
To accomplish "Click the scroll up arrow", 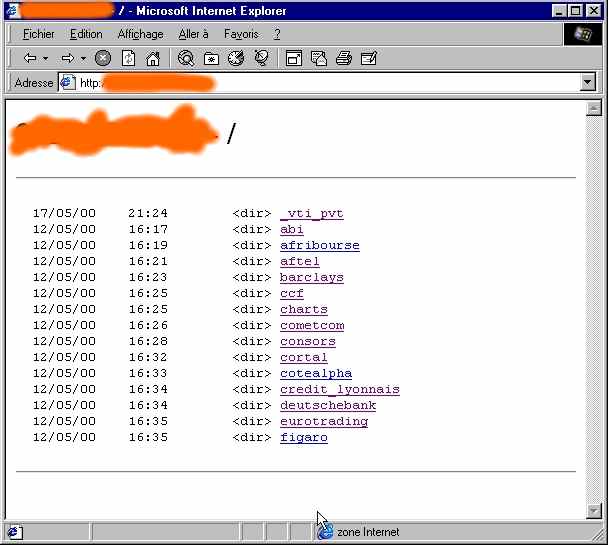I will click(594, 109).
